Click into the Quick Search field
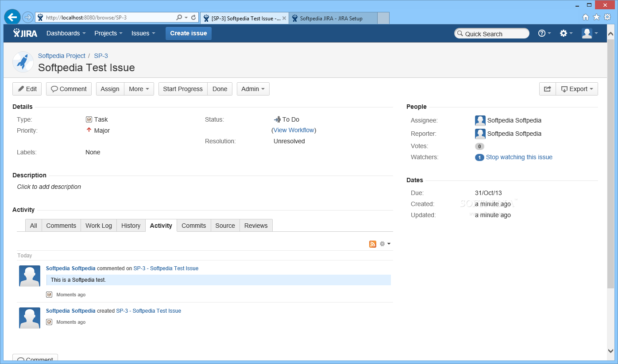The image size is (618, 364). (492, 34)
